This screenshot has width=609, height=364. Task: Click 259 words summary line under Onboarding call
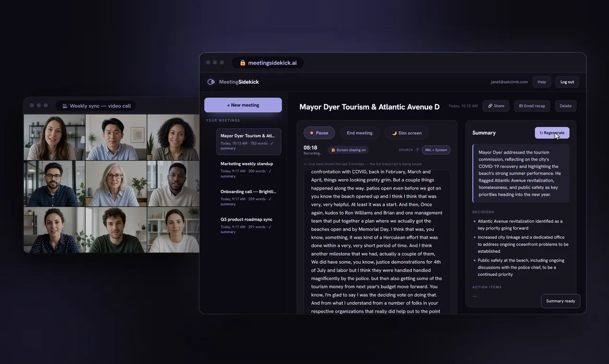click(246, 201)
